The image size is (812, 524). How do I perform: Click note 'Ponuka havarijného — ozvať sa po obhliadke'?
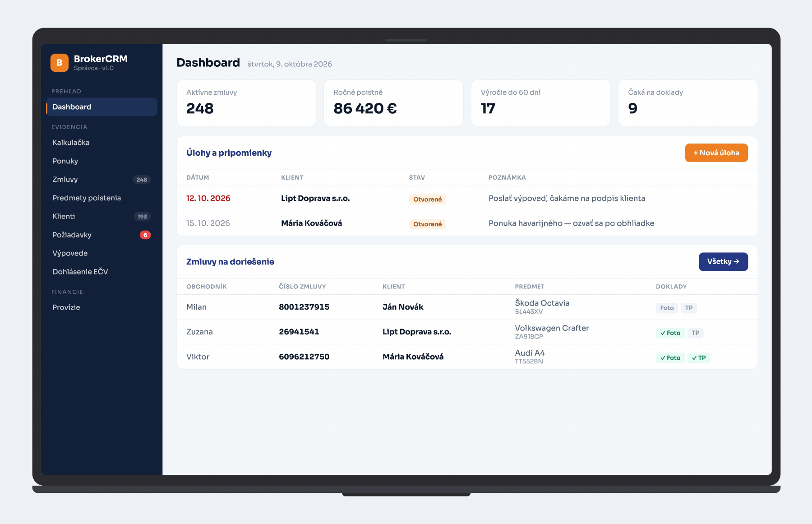(x=572, y=223)
